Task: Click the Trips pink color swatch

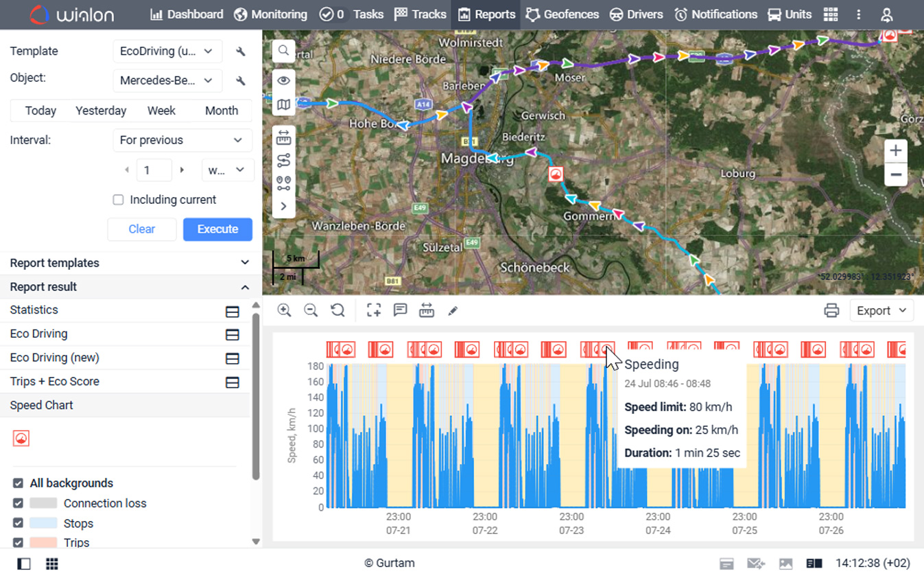Action: coord(43,542)
